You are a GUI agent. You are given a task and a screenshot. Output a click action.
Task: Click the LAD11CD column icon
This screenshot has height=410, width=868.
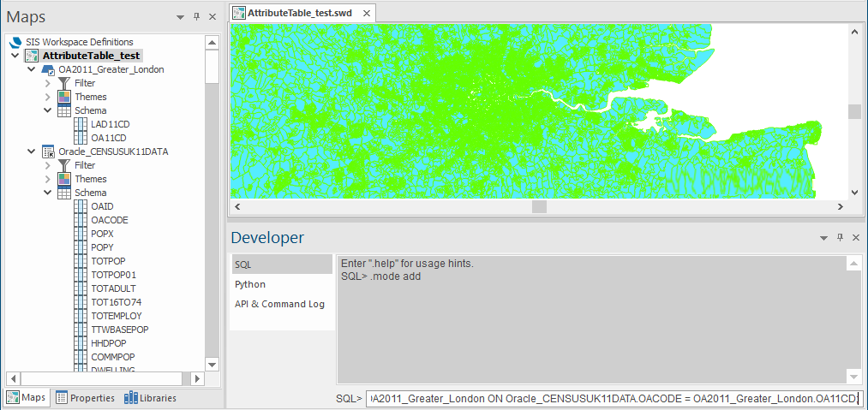click(81, 124)
